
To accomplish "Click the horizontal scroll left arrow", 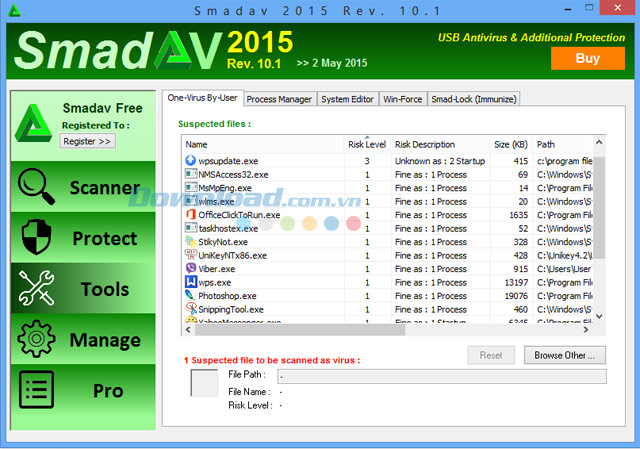I will (x=188, y=330).
